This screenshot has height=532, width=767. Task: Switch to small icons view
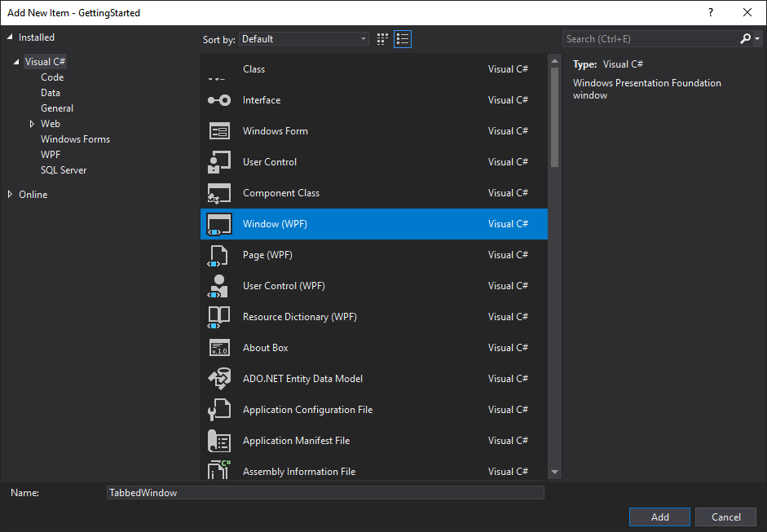click(x=383, y=39)
